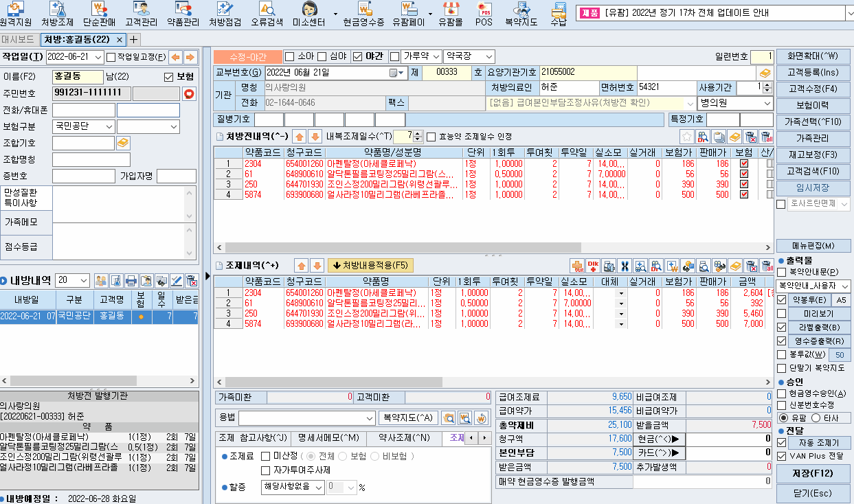Screen dimensions: 854x504
Task: Open 복약지도 medication guidance icon
Action: coord(520,14)
